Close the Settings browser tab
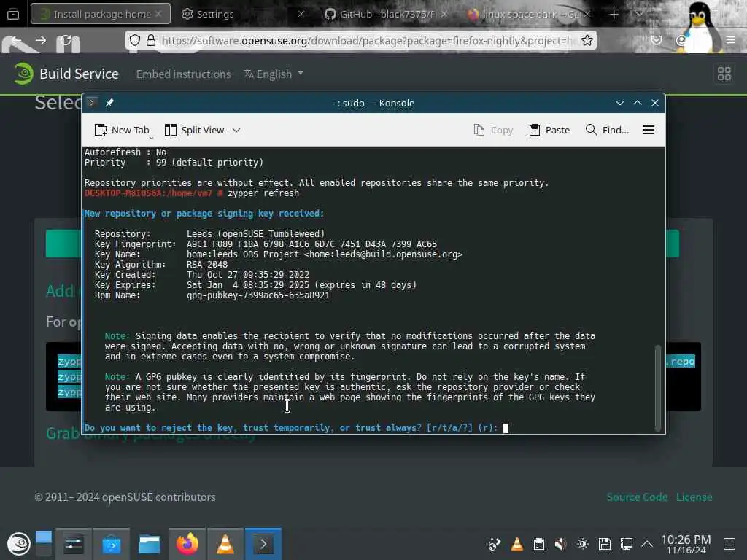 pyautogui.click(x=301, y=14)
